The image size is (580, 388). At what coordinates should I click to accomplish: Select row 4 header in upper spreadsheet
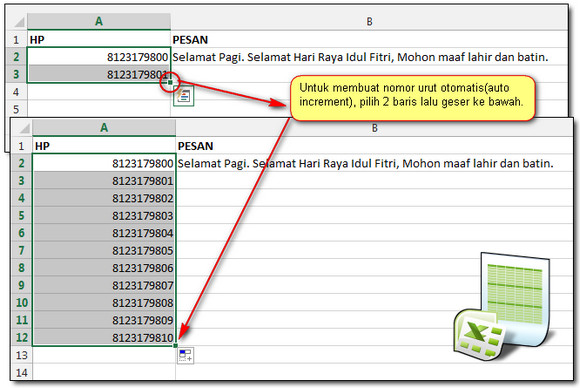pos(16,92)
